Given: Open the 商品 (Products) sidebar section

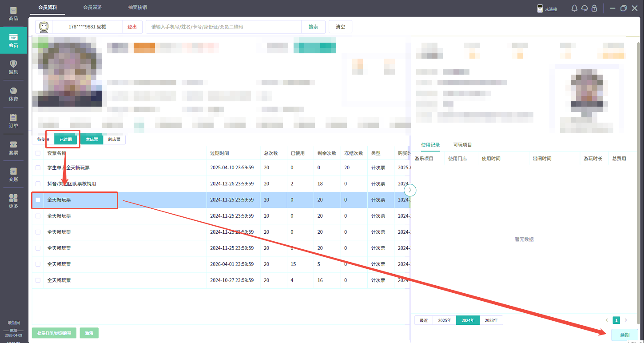Looking at the screenshot, I should [13, 13].
